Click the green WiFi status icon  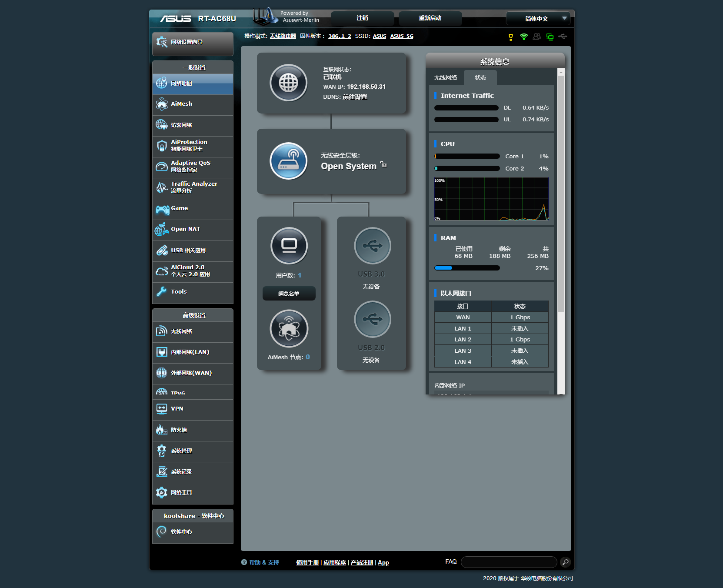click(524, 37)
